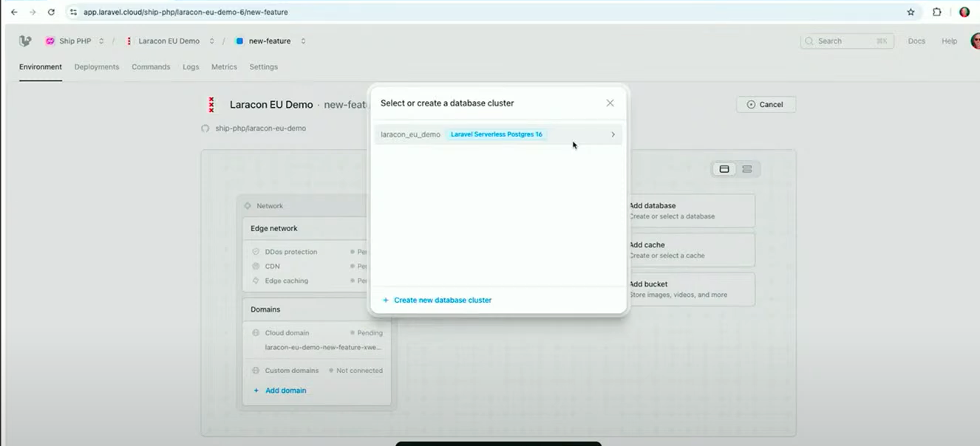Click the Add cache card
This screenshot has height=446, width=980.
690,250
